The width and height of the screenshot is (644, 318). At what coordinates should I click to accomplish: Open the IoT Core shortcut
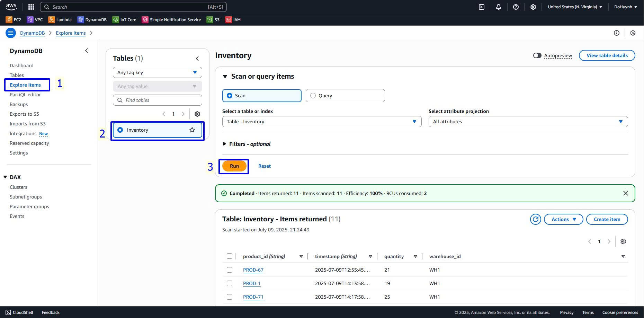pos(124,20)
